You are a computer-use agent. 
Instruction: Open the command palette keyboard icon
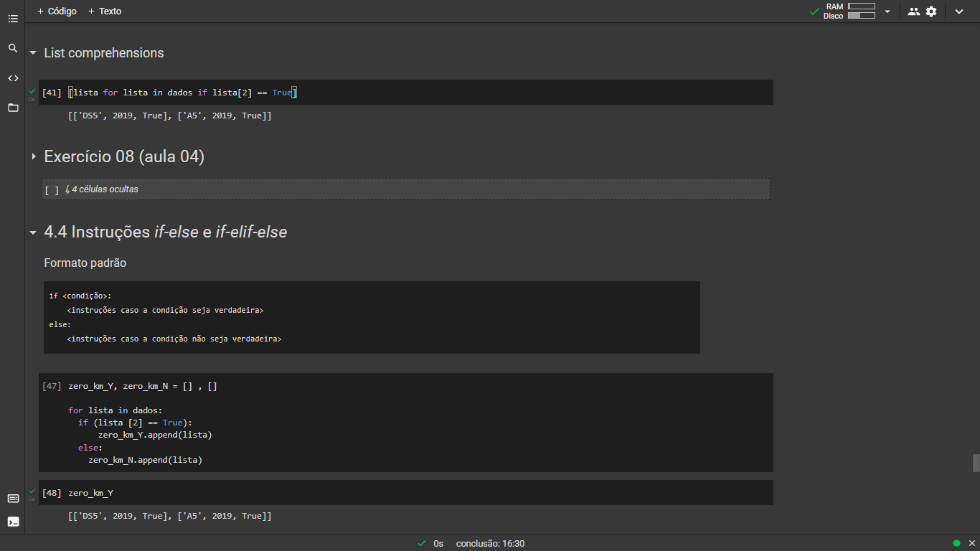tap(13, 499)
